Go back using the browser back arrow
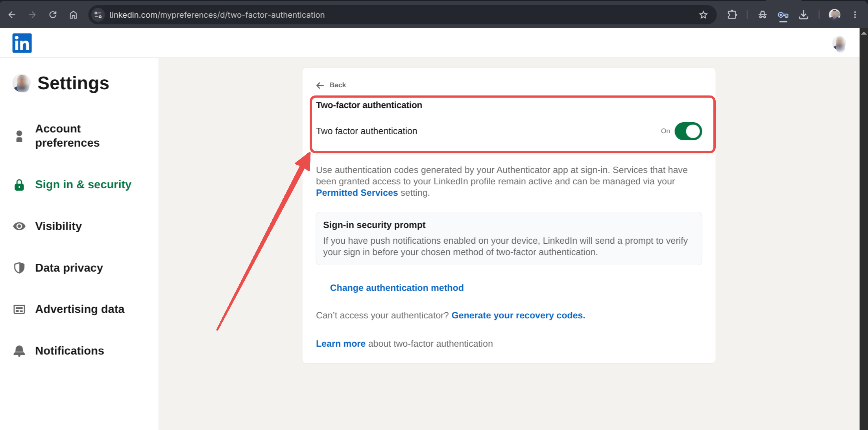 click(x=12, y=15)
